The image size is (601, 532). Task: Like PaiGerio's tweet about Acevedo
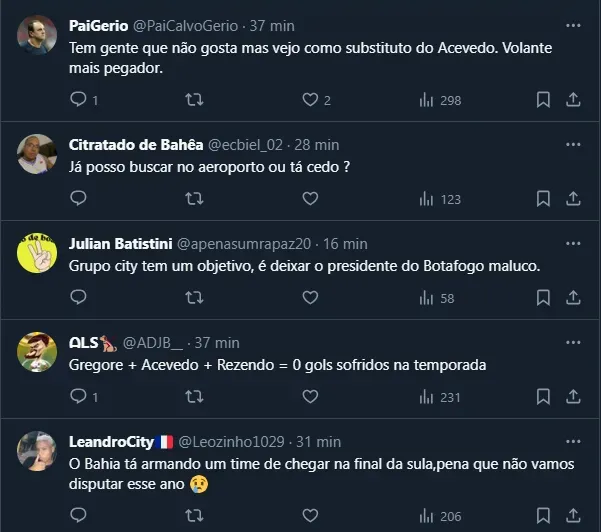pyautogui.click(x=310, y=100)
